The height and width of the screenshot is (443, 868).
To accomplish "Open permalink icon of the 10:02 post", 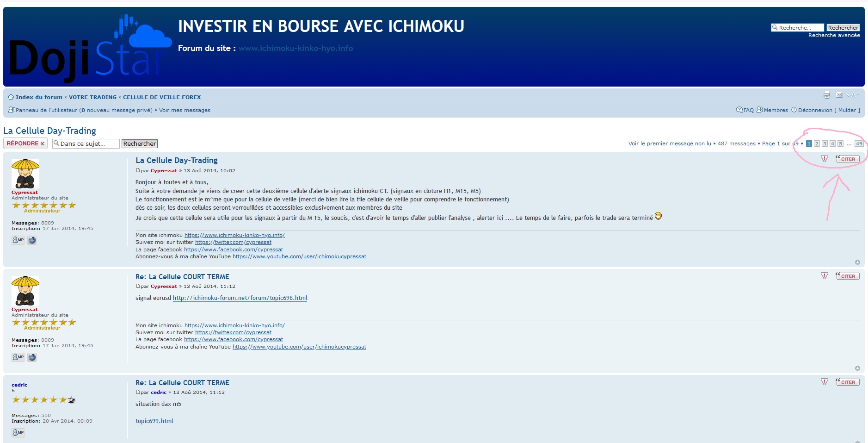I will pos(138,170).
